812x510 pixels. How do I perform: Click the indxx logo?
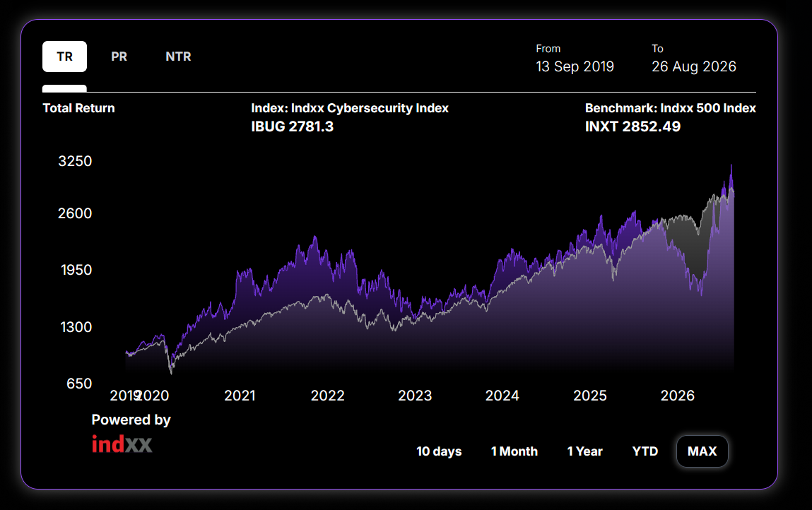pyautogui.click(x=122, y=444)
